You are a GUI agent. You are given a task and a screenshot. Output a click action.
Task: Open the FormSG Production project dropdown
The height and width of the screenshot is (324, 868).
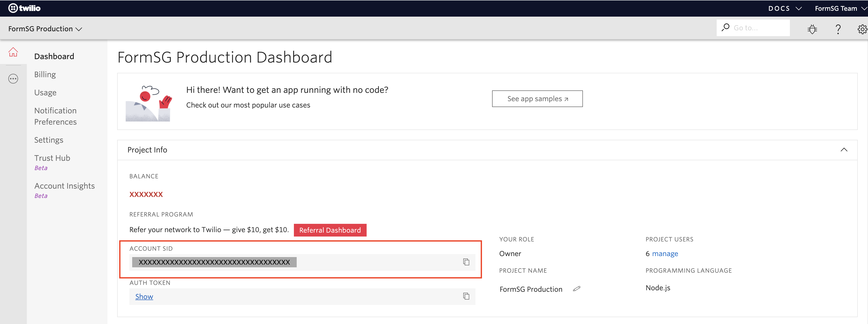[x=45, y=29]
